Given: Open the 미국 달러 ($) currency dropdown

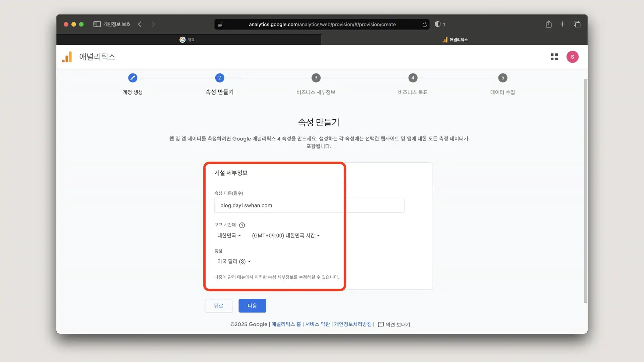Looking at the screenshot, I should click(x=234, y=261).
